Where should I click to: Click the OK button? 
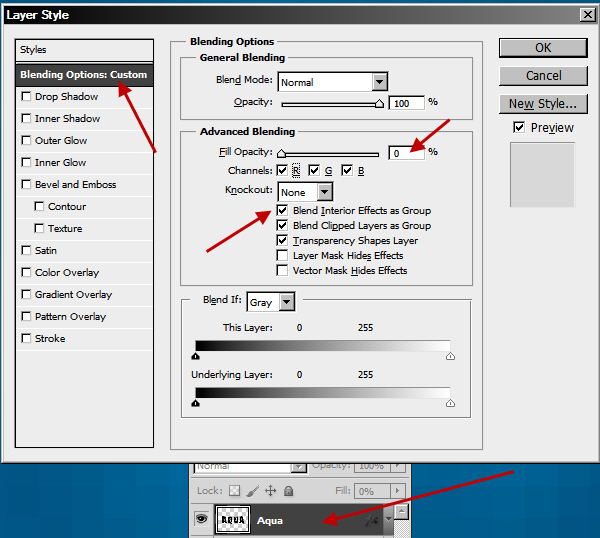tap(543, 47)
